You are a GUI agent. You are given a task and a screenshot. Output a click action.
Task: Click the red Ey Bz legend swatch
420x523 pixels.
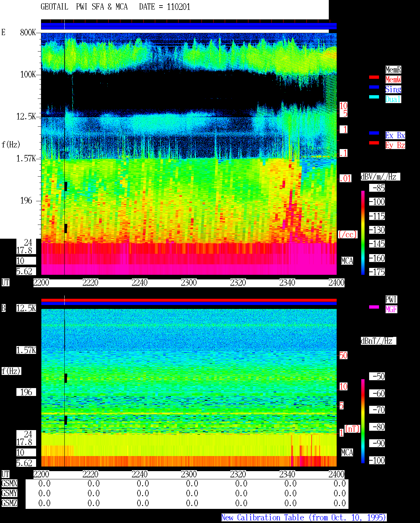click(x=374, y=143)
